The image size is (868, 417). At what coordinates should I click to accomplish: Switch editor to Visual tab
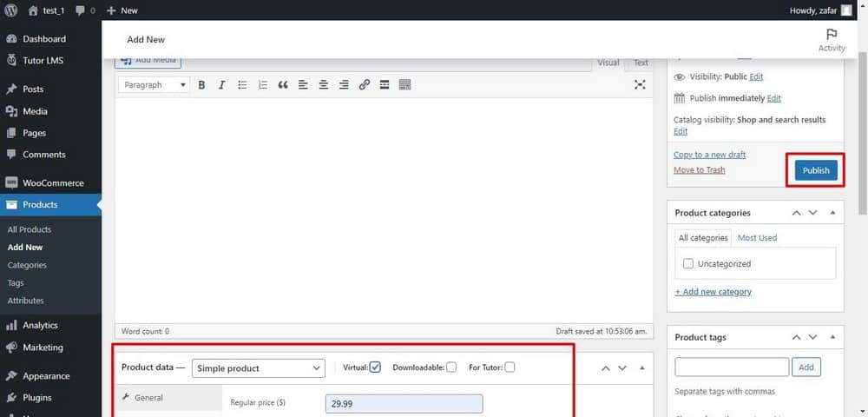(x=608, y=63)
